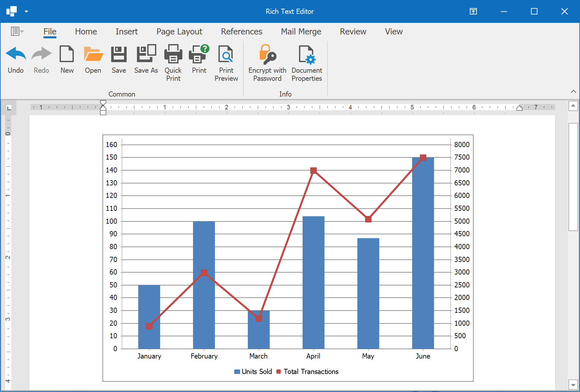Open the application menu dropdown beside File
Image resolution: width=580 pixels, height=392 pixels.
[17, 31]
